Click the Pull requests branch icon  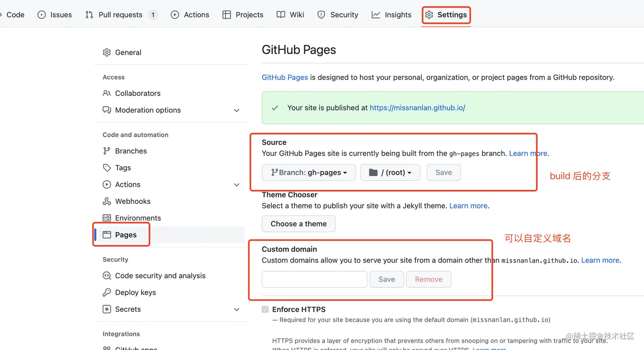point(89,15)
